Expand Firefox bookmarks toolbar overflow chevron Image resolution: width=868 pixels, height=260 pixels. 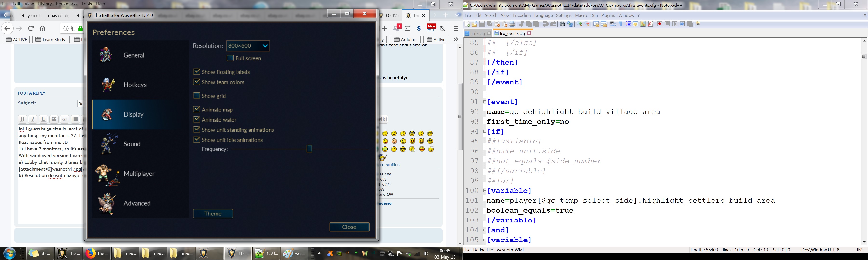(x=455, y=39)
